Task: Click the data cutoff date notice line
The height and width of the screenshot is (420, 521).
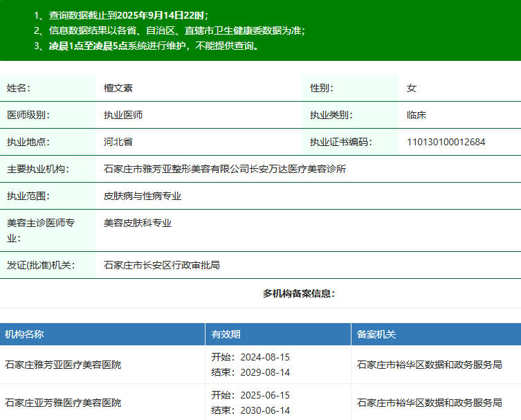Action: [x=121, y=15]
